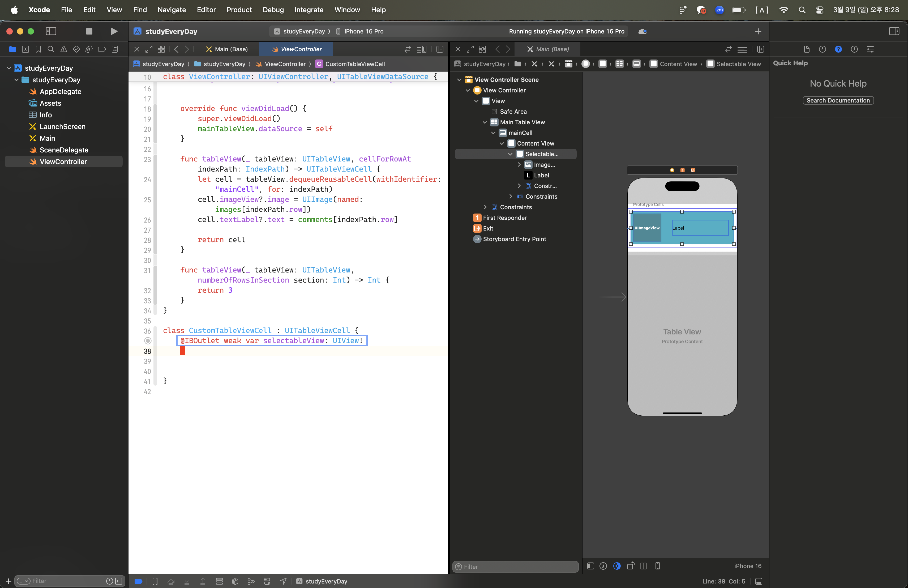Image resolution: width=908 pixels, height=588 pixels.
Task: Collapse the Main Table View item
Action: tap(485, 122)
